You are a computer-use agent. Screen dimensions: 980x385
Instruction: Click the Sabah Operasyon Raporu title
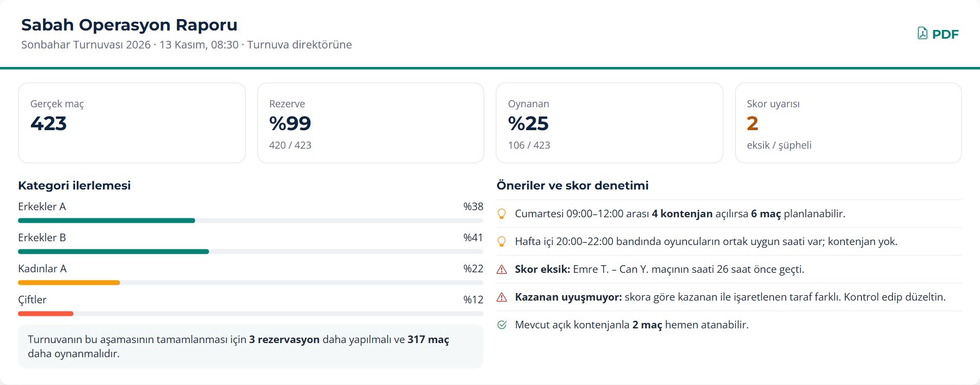pyautogui.click(x=130, y=25)
